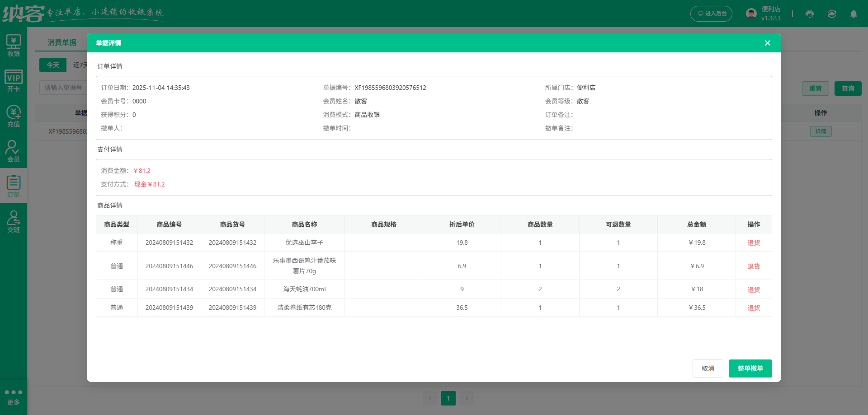Open the 会员 member management icon
The image size is (868, 415).
14,150
